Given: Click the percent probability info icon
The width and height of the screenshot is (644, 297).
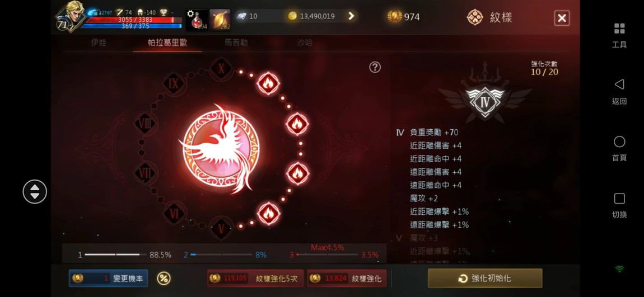Looking at the screenshot, I should (164, 279).
